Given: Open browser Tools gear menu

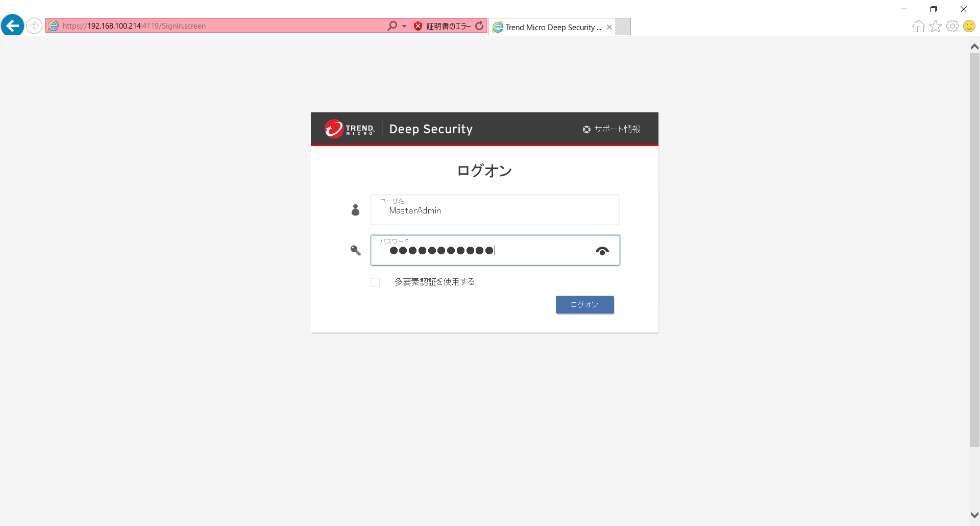Looking at the screenshot, I should point(952,26).
